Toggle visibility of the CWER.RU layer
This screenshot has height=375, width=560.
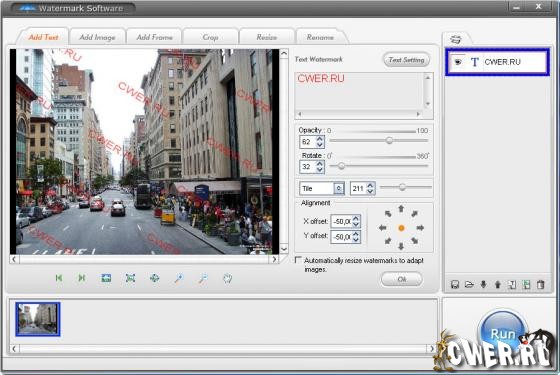coord(458,62)
